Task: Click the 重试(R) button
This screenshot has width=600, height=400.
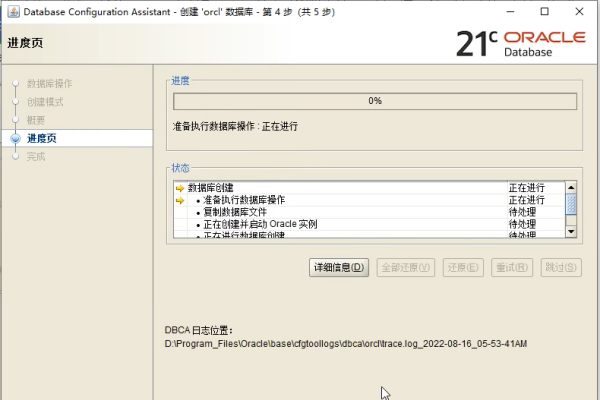Action: click(x=512, y=267)
